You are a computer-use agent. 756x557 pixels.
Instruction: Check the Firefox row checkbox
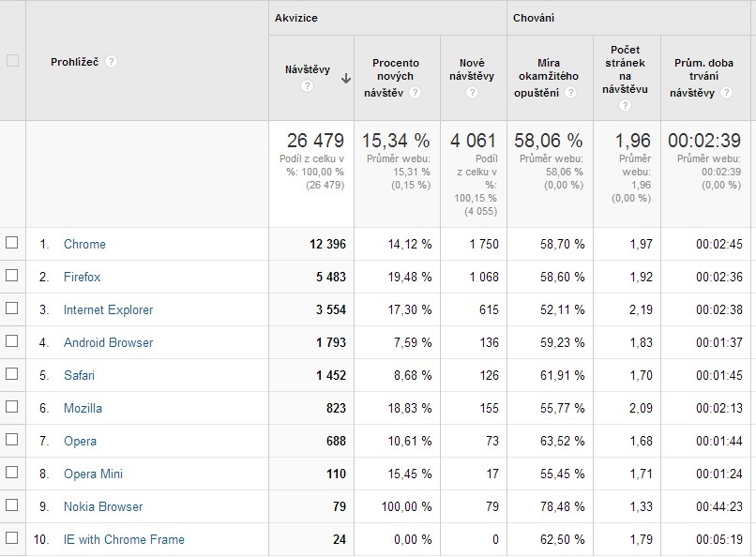[11, 275]
